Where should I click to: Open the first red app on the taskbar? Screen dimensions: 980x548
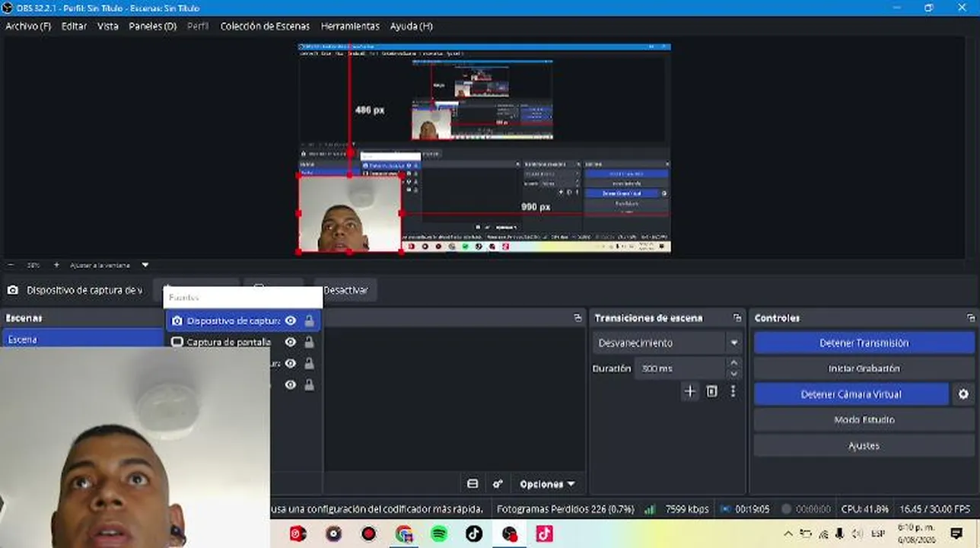(x=298, y=534)
